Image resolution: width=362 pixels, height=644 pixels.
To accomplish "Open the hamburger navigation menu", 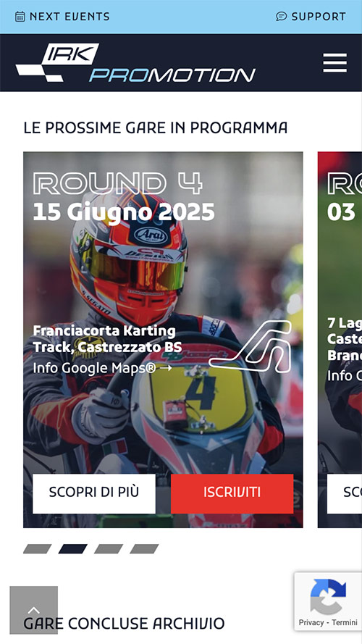I will [x=334, y=63].
